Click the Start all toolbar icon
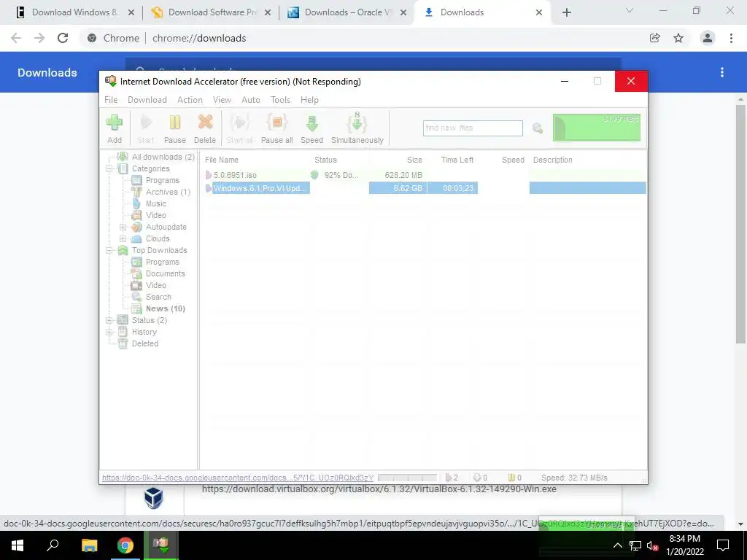The height and width of the screenshot is (560, 747). pyautogui.click(x=239, y=128)
